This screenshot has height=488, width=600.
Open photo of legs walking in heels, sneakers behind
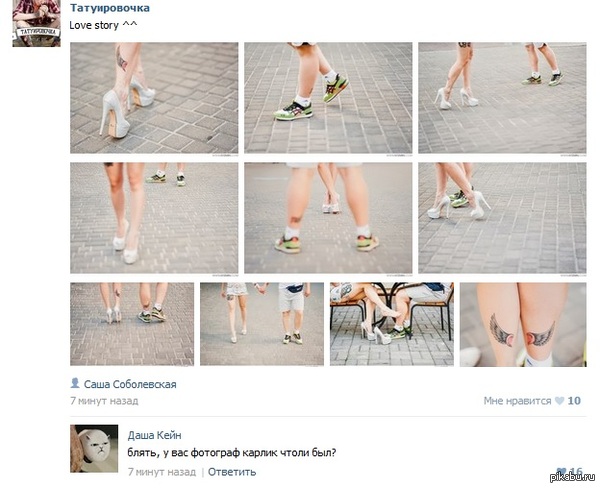(154, 218)
